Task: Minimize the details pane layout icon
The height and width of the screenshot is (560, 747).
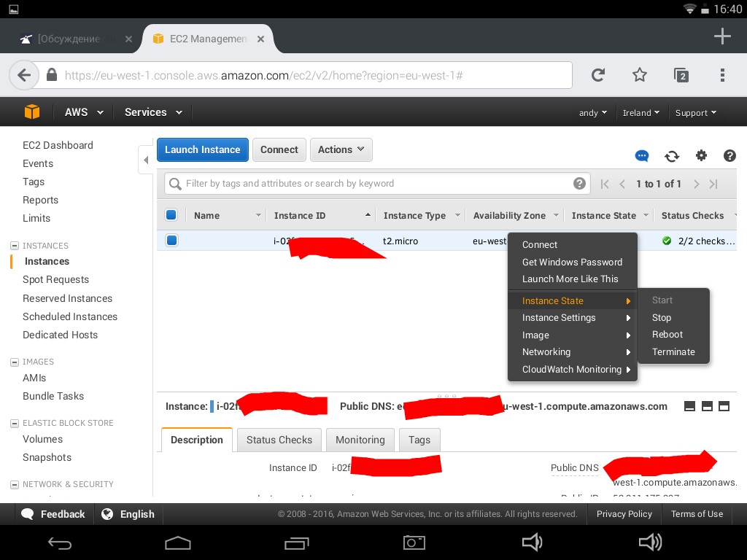Action: coord(689,406)
